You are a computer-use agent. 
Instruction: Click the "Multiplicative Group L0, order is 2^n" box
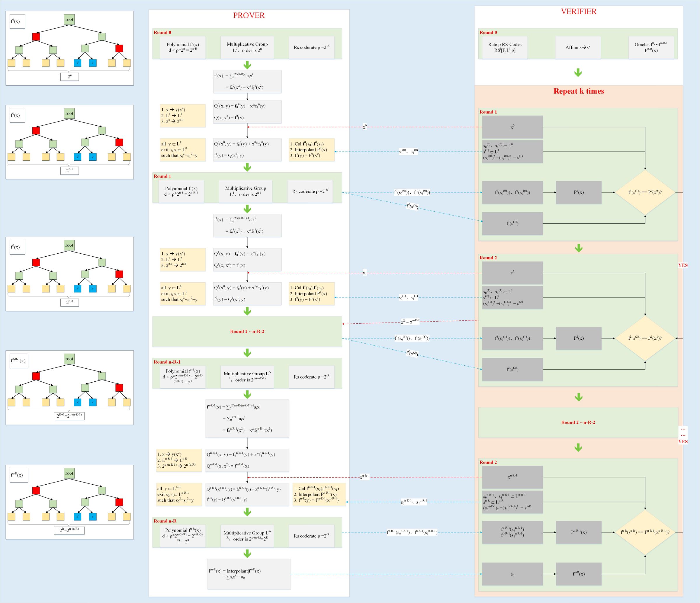(247, 48)
